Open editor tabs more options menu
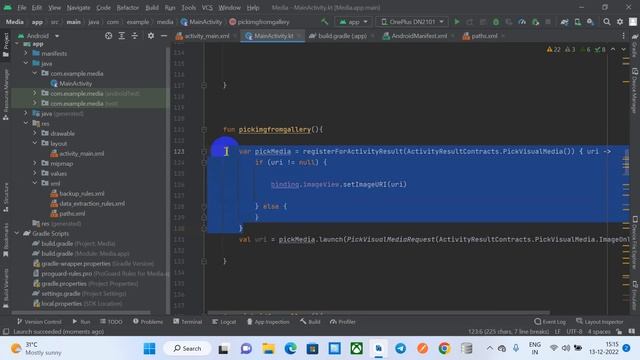The width and height of the screenshot is (640, 360). tap(623, 36)
